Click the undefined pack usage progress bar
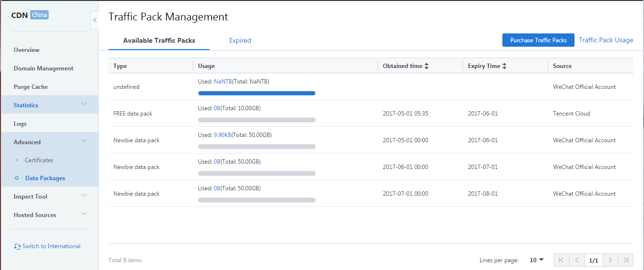The width and height of the screenshot is (644, 270). coord(257,93)
